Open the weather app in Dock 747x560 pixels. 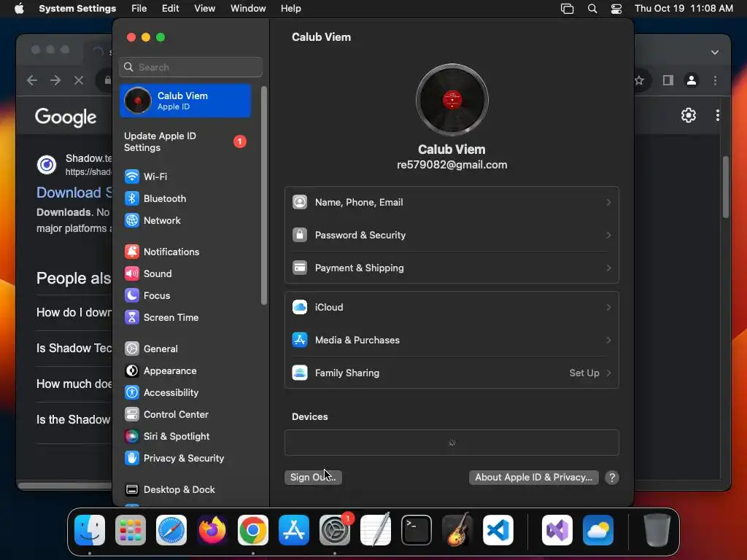point(598,530)
